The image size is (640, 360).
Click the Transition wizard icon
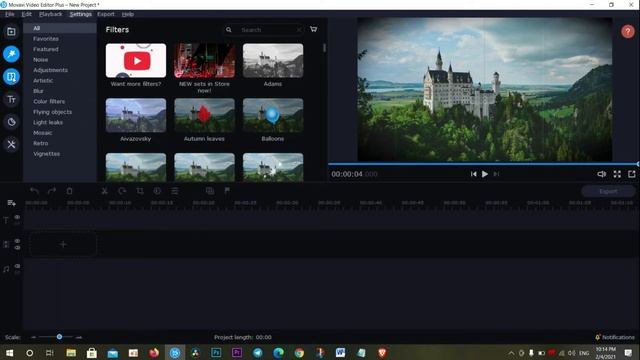(x=210, y=191)
